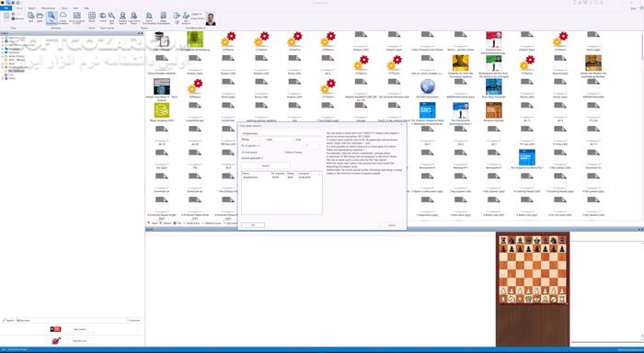
Task: Toggle the 'In final search' checkbox in dialog
Action: coord(243,153)
